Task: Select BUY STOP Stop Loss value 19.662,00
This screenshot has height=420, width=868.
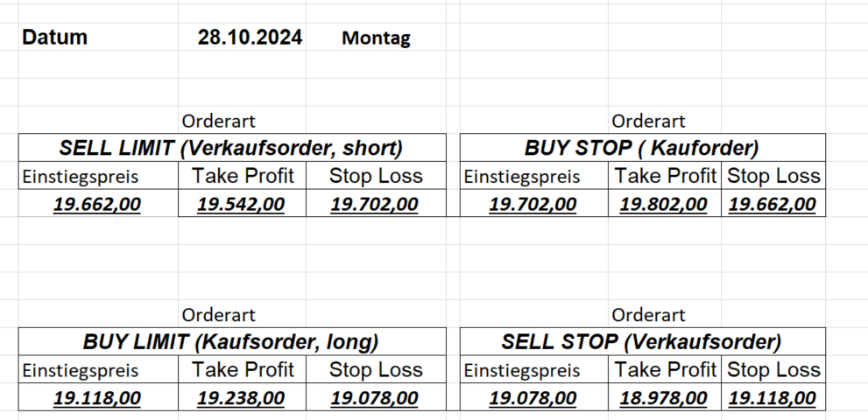Action: 773,205
